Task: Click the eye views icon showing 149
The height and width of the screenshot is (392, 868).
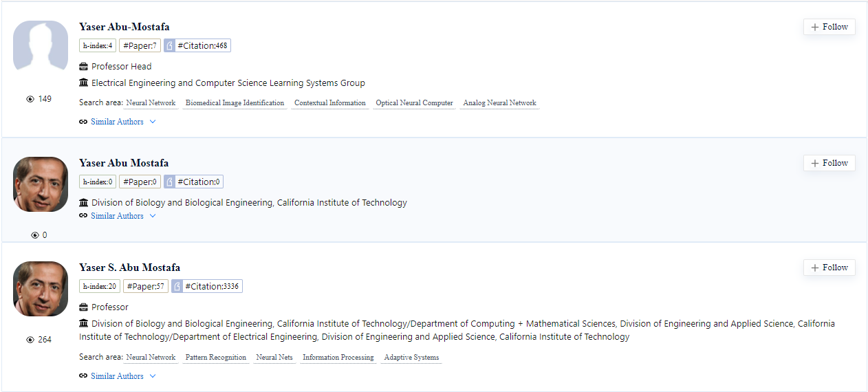Action: tap(30, 99)
